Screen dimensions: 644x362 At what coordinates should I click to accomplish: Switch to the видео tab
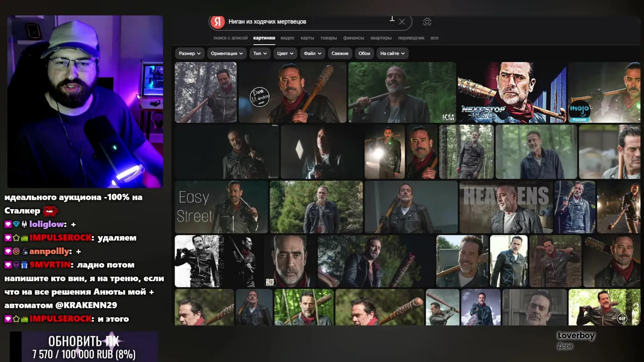click(x=287, y=38)
